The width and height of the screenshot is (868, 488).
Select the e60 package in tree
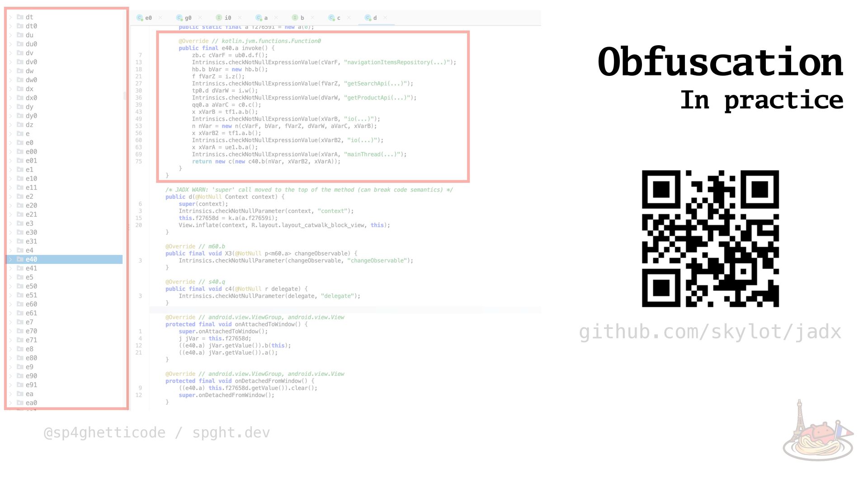(x=31, y=304)
